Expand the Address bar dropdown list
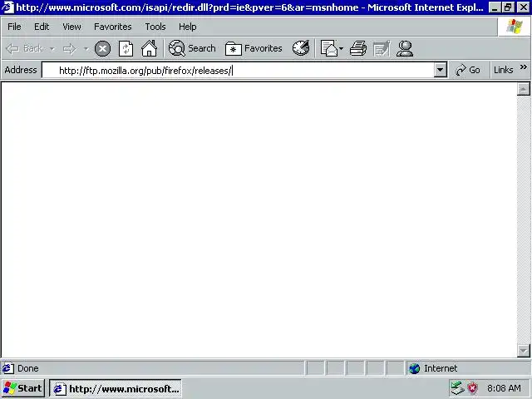The image size is (532, 399). (440, 70)
